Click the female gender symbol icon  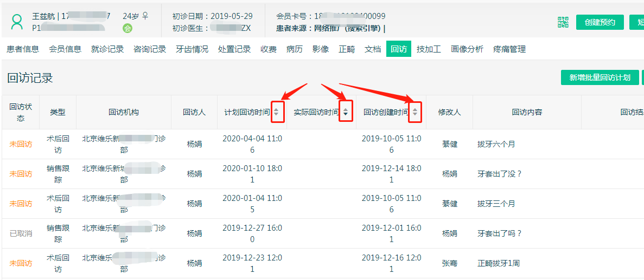click(145, 16)
